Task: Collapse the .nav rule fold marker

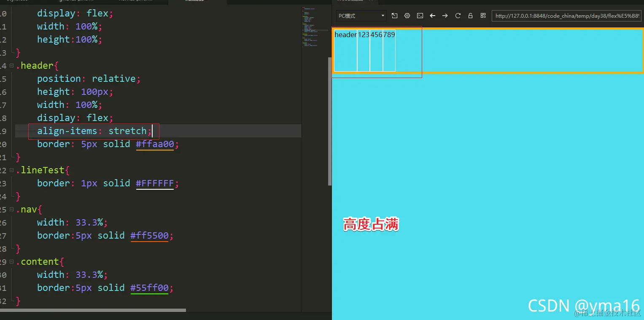Action: [x=11, y=210]
